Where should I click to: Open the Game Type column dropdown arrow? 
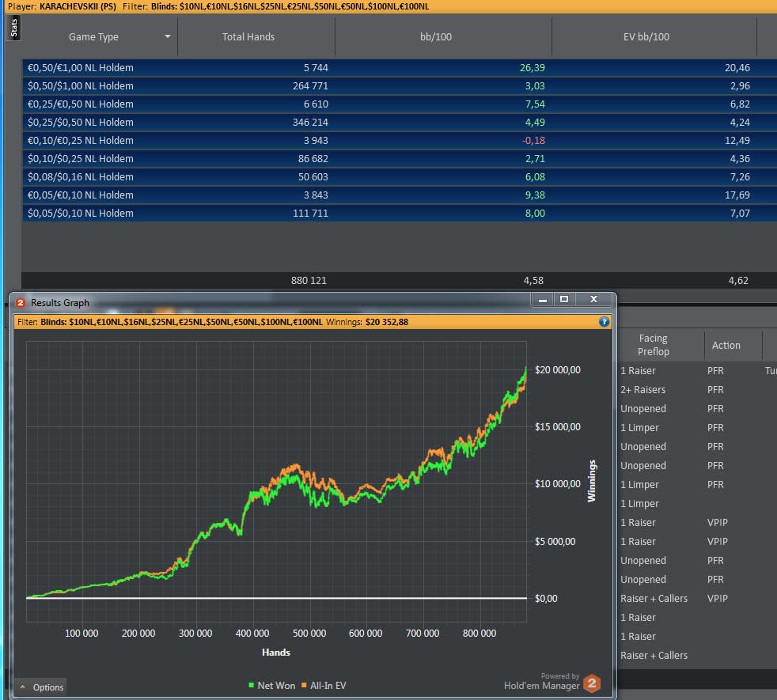point(168,36)
